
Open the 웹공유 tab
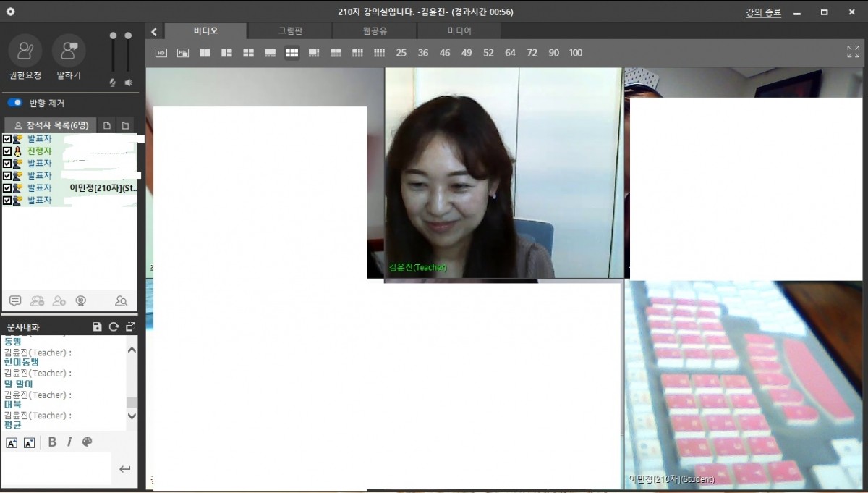pos(375,31)
